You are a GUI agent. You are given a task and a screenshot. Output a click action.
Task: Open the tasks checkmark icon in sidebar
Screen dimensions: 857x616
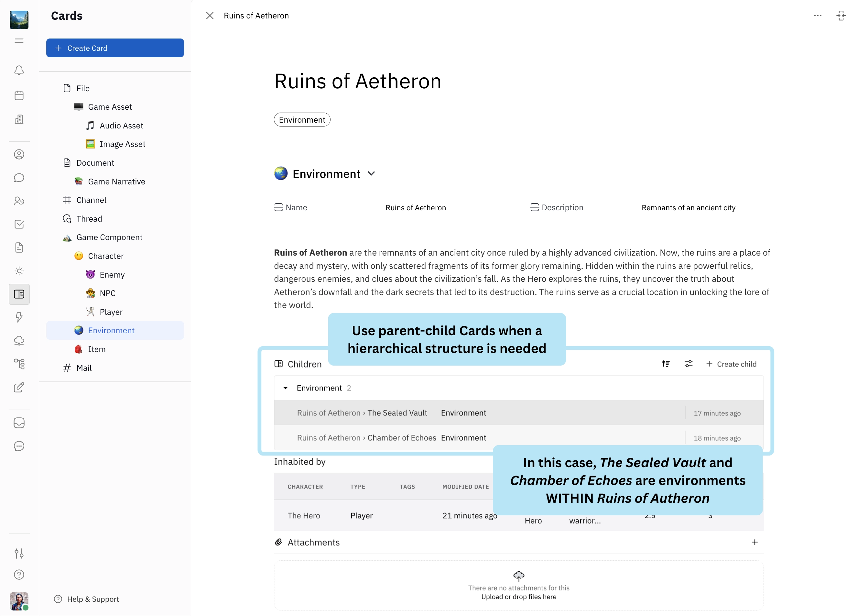[x=19, y=224]
